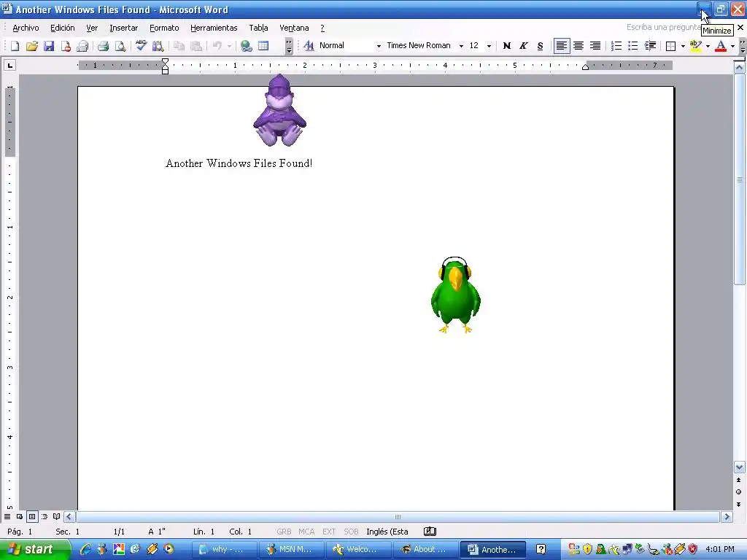Apply numbered list formatting
747x560 pixels.
point(616,46)
